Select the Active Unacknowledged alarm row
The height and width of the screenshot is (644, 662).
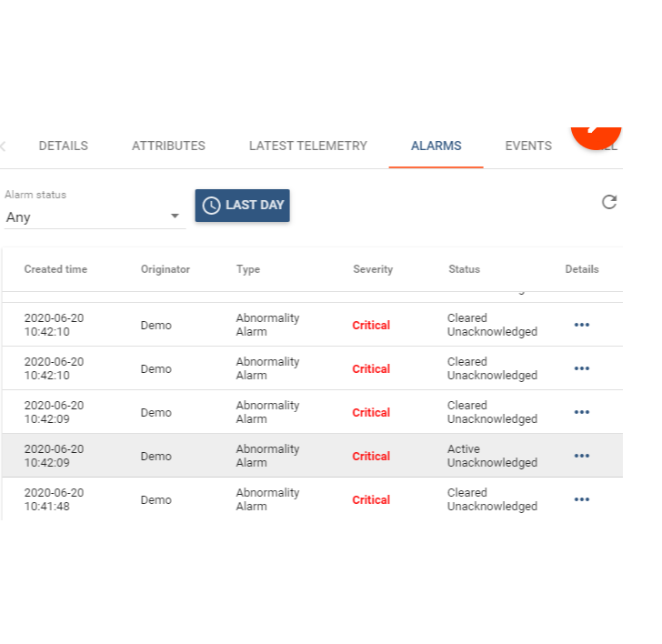coord(313,456)
